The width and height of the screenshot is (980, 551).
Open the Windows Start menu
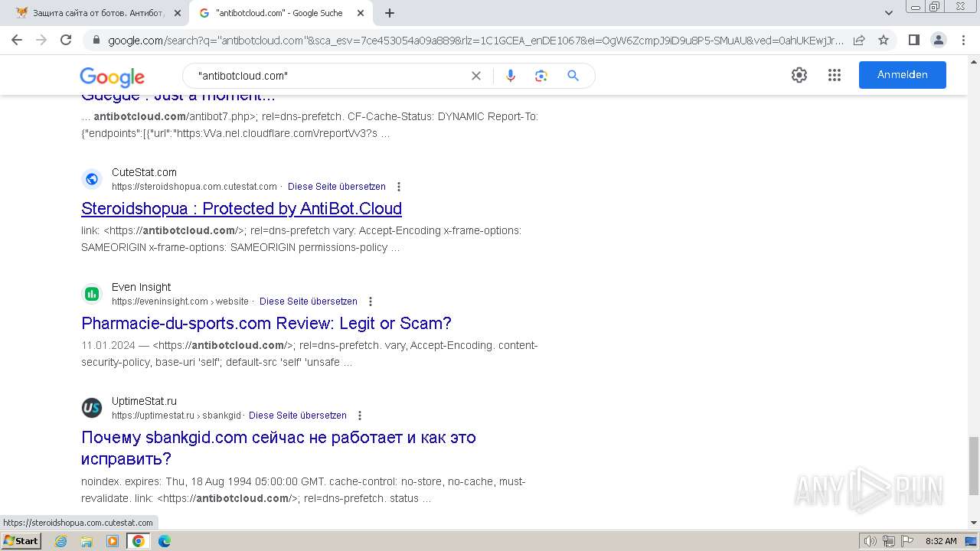(21, 541)
